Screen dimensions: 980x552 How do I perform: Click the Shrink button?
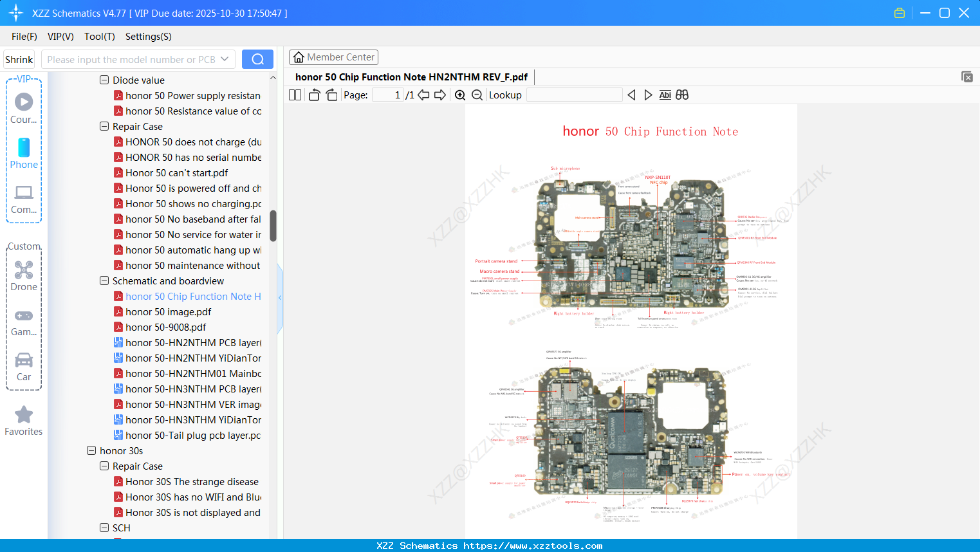(19, 59)
